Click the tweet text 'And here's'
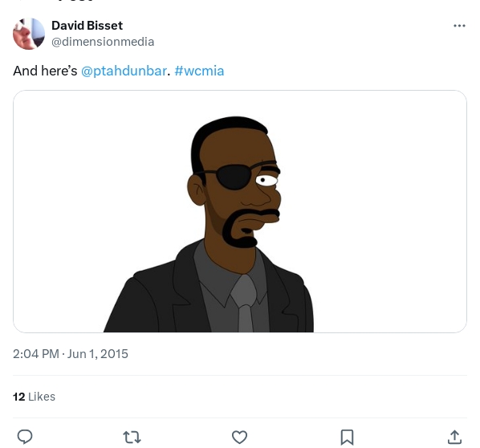Screen dimensions: 480x448 pos(45,71)
